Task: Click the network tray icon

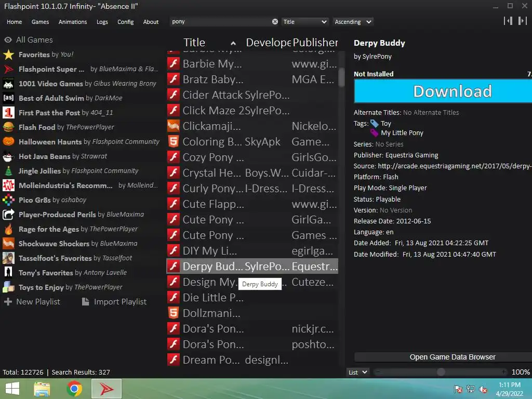Action: 471,390
